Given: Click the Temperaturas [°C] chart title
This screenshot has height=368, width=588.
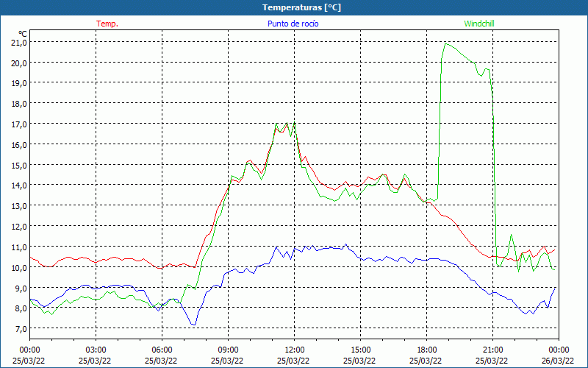Looking at the screenshot, I should (x=301, y=7).
